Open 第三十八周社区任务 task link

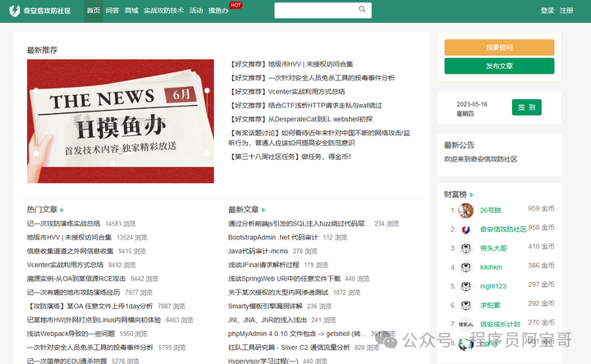pyautogui.click(x=291, y=157)
